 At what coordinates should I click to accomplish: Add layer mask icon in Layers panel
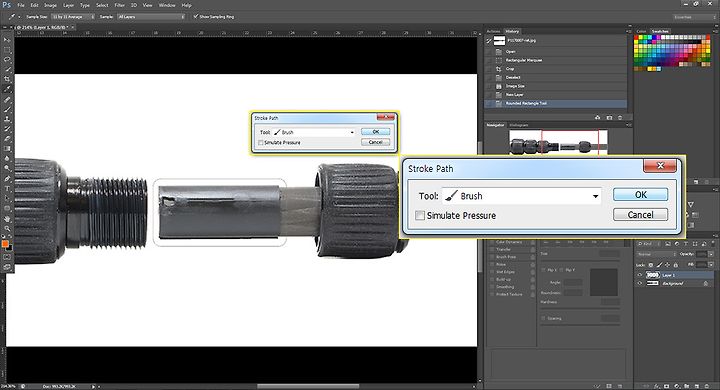tap(667, 386)
